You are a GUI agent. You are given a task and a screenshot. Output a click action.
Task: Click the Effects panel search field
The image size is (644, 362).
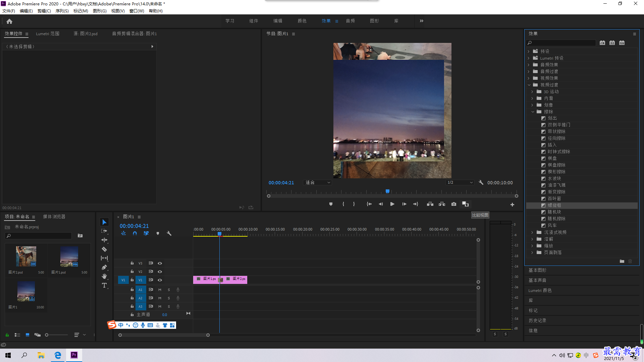561,43
